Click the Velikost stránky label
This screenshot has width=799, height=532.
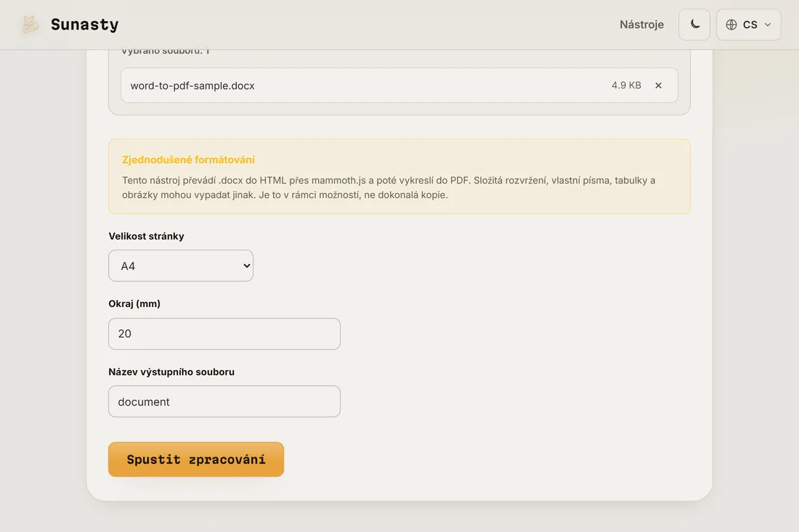coord(146,236)
